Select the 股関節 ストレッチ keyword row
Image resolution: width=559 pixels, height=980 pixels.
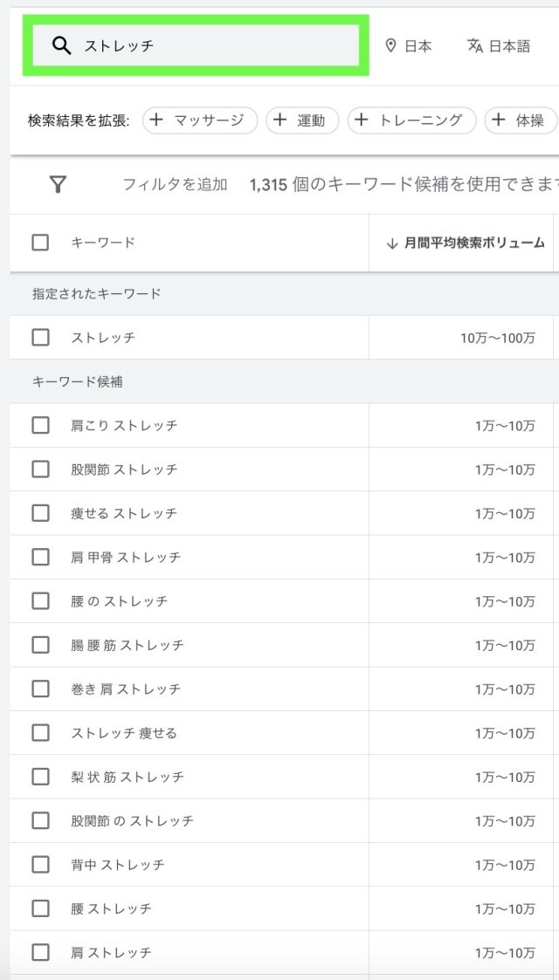pos(124,469)
